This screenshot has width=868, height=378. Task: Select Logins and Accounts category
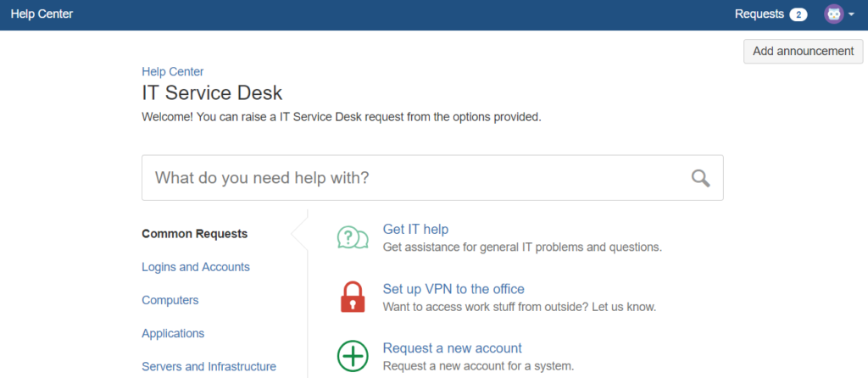coord(196,267)
